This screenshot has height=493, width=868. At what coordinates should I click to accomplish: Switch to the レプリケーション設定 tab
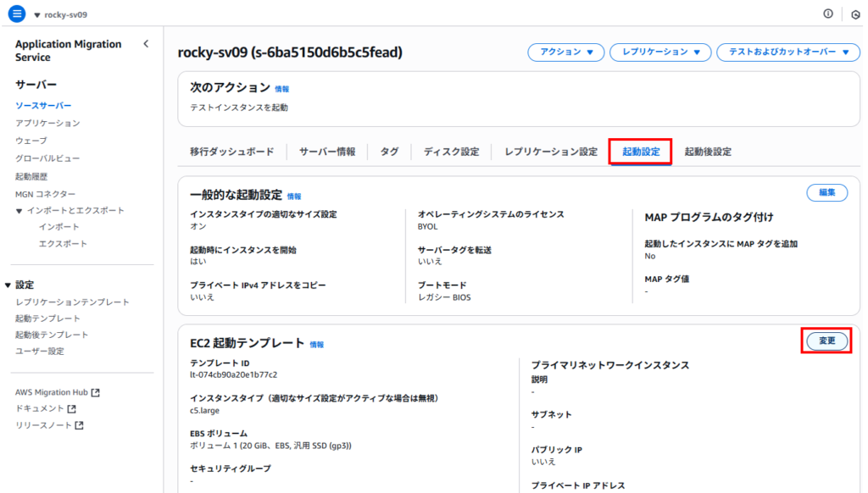[x=551, y=152]
